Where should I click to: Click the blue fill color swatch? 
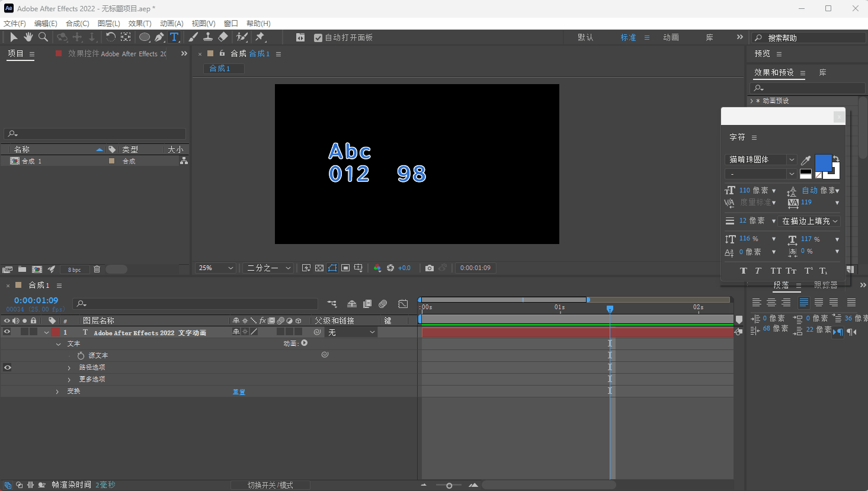tap(823, 163)
